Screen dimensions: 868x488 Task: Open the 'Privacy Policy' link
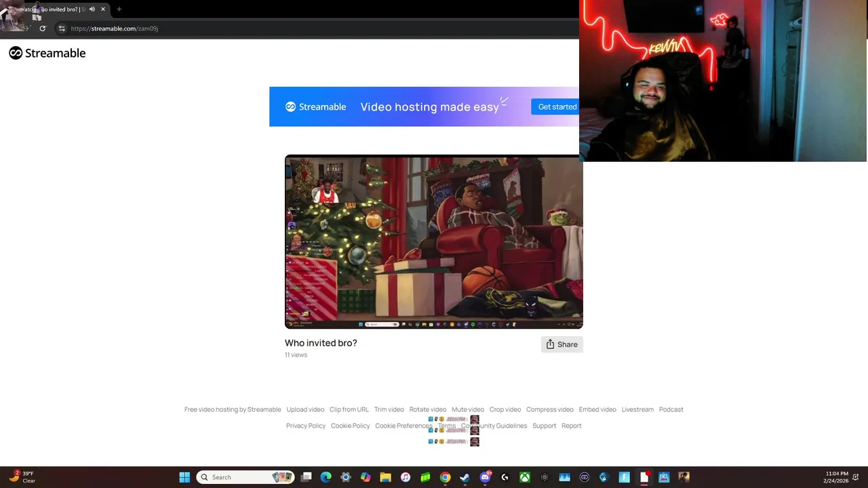tap(306, 426)
